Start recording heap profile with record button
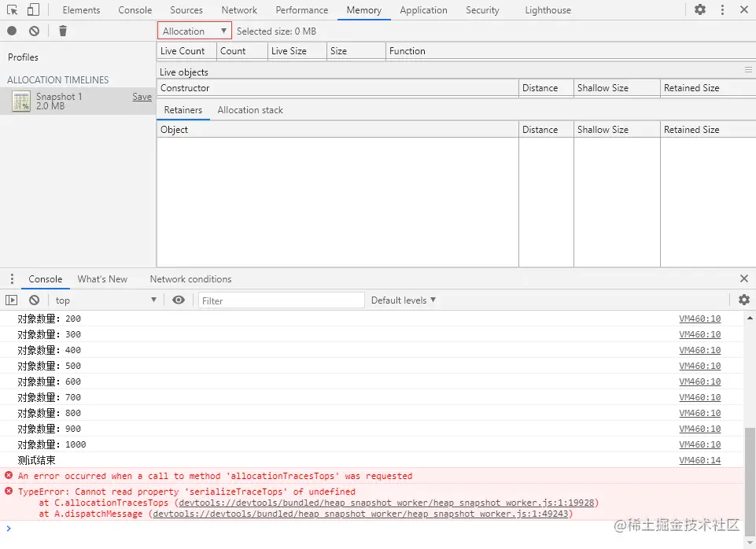The width and height of the screenshot is (756, 549). point(12,31)
